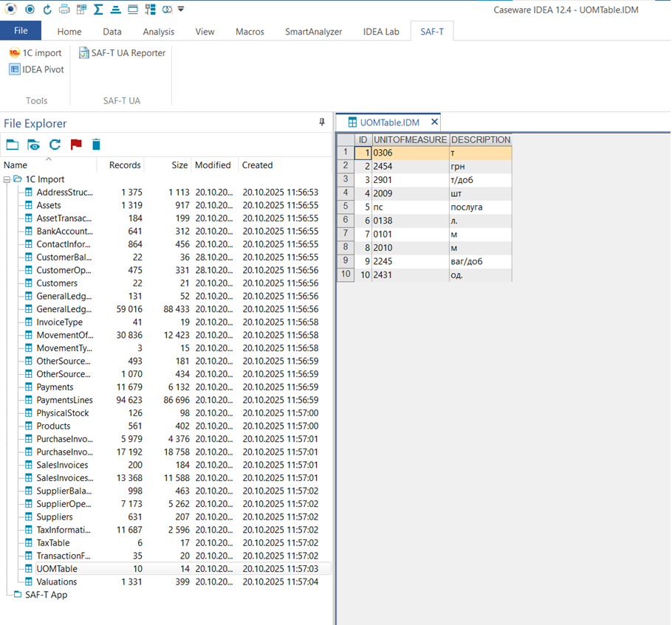The width and height of the screenshot is (672, 625).
Task: Select the InvoiceType database
Action: pyautogui.click(x=59, y=322)
